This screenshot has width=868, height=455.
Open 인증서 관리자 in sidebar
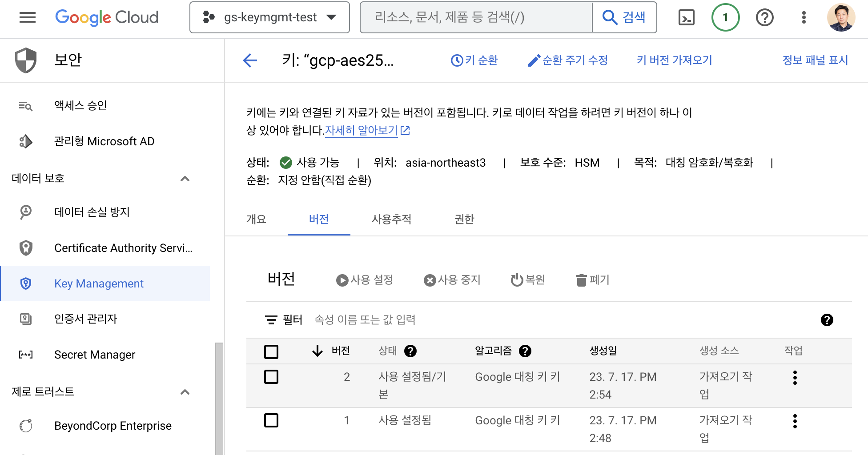(x=105, y=319)
